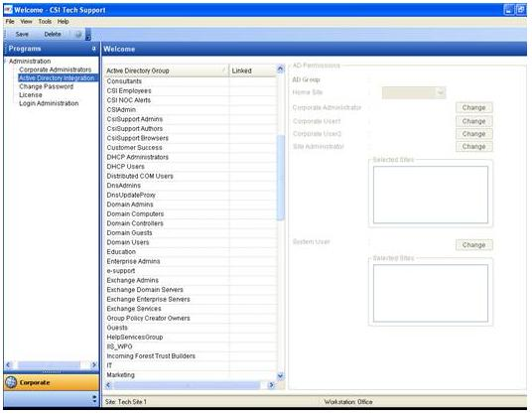Screen dimensions: 532x414
Task: Select the DnsAdmins group row
Action: click(191, 186)
